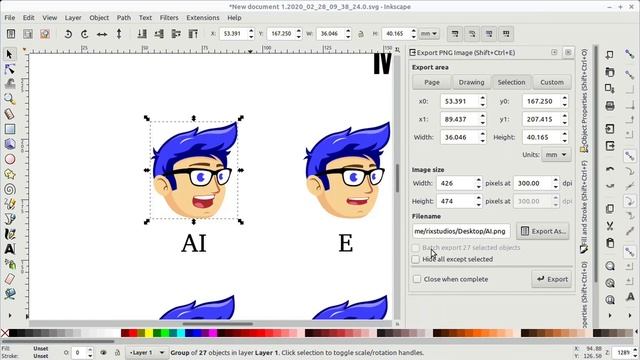Choose Drawing export area
Viewport: 640px width, 360px height.
tap(471, 82)
